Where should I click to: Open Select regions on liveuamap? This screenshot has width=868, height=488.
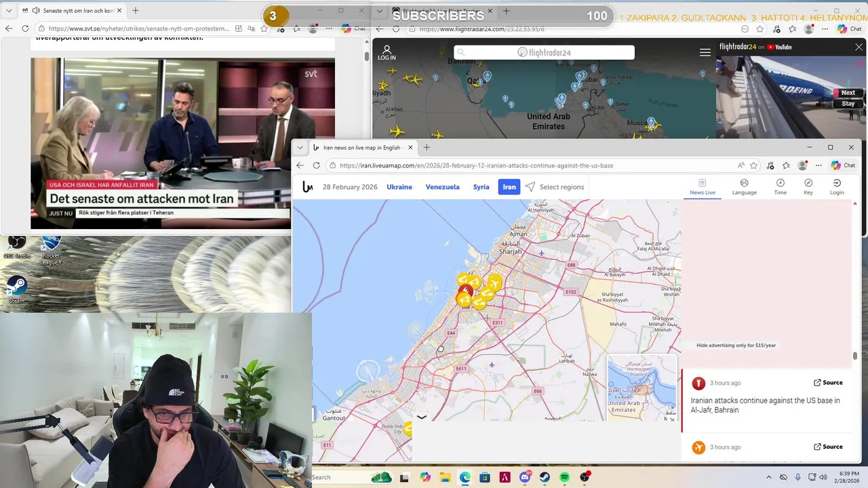click(554, 187)
